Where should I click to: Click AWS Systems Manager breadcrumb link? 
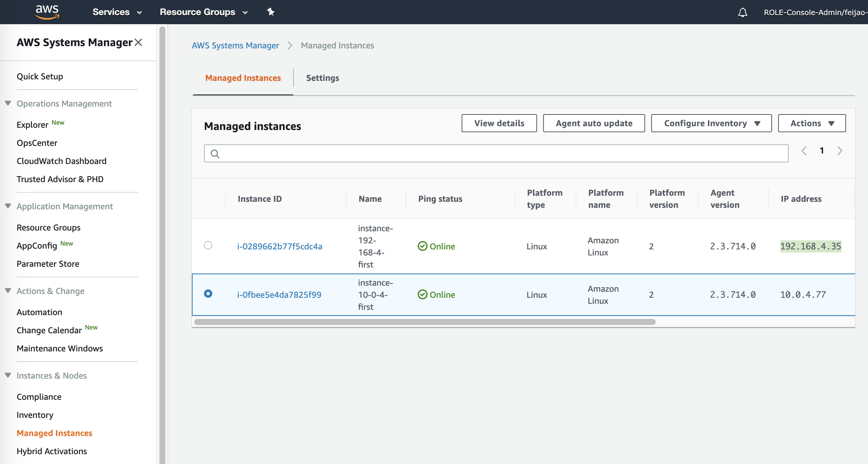235,45
